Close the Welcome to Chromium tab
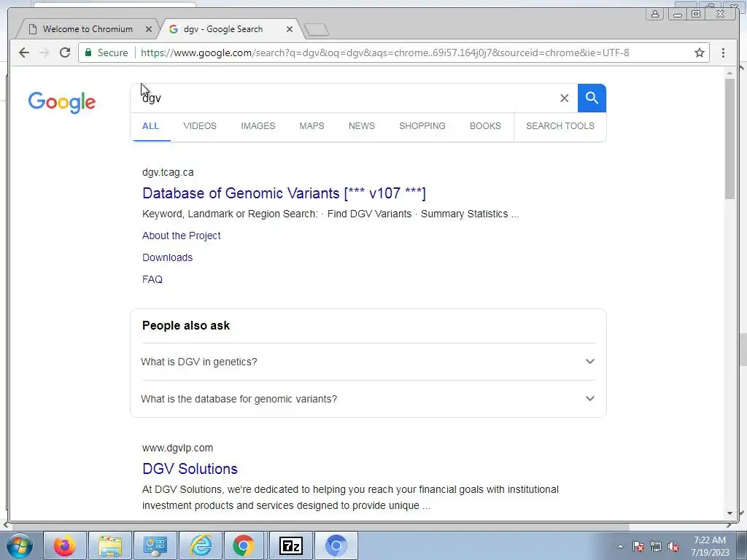Viewport: 747px width, 560px height. (x=149, y=29)
